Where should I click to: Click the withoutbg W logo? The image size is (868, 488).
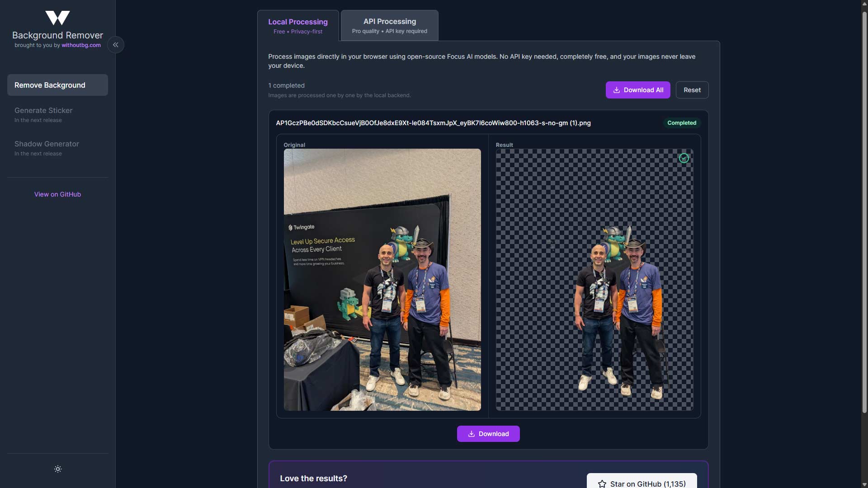[57, 18]
